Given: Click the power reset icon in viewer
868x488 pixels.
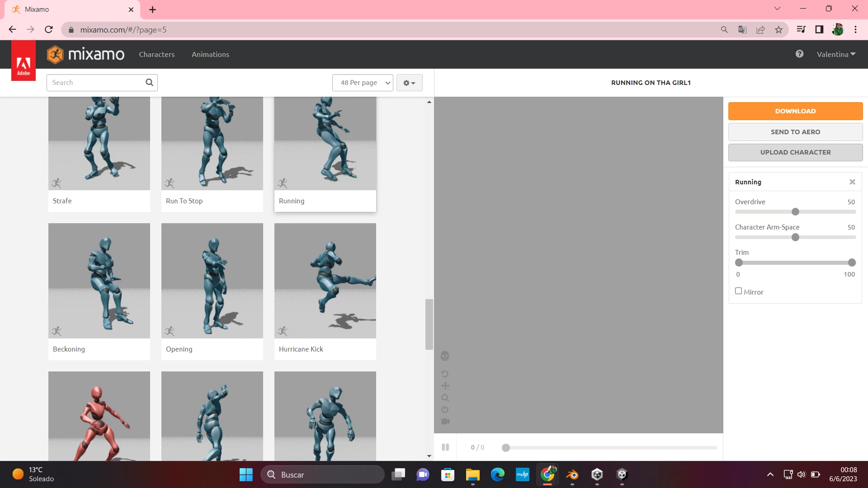Looking at the screenshot, I should pos(445,409).
